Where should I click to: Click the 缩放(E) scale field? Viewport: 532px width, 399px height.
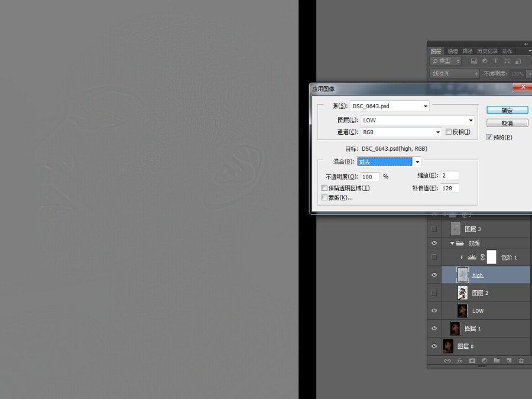(x=450, y=176)
